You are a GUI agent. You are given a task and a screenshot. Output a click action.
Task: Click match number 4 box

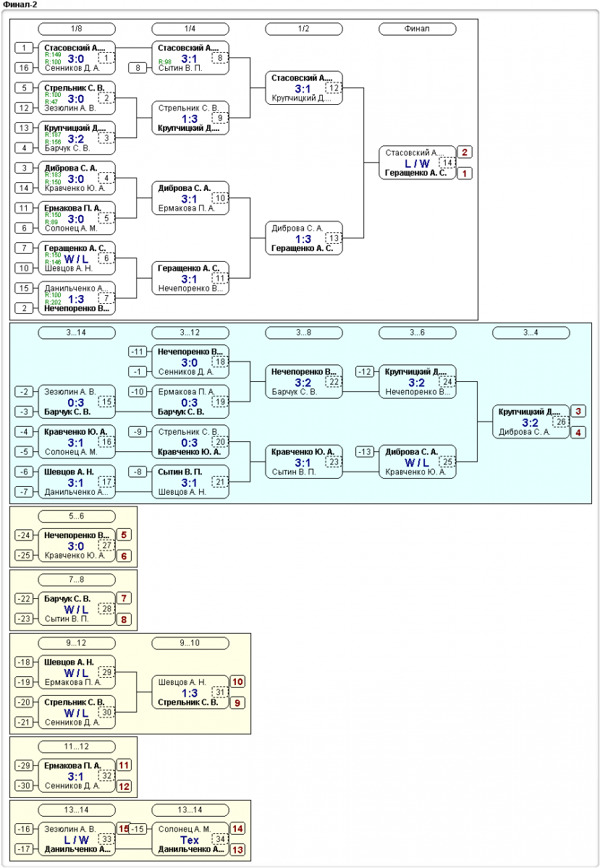coord(106,177)
